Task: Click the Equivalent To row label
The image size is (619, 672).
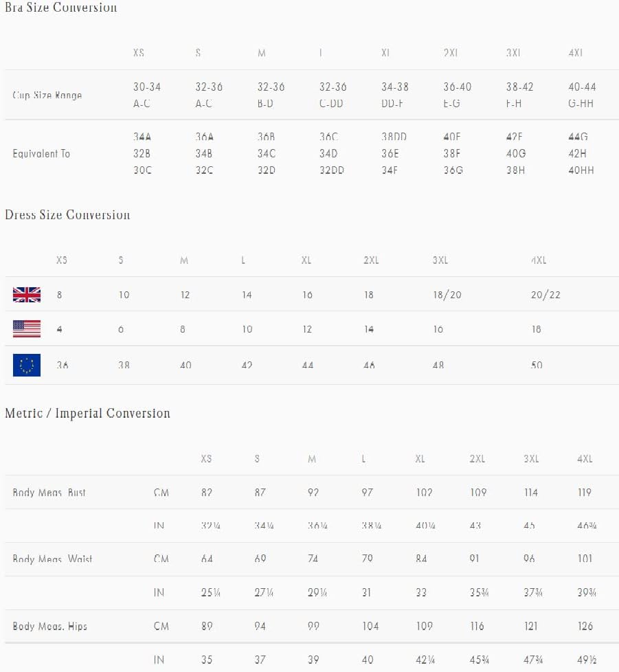Action: pos(41,153)
